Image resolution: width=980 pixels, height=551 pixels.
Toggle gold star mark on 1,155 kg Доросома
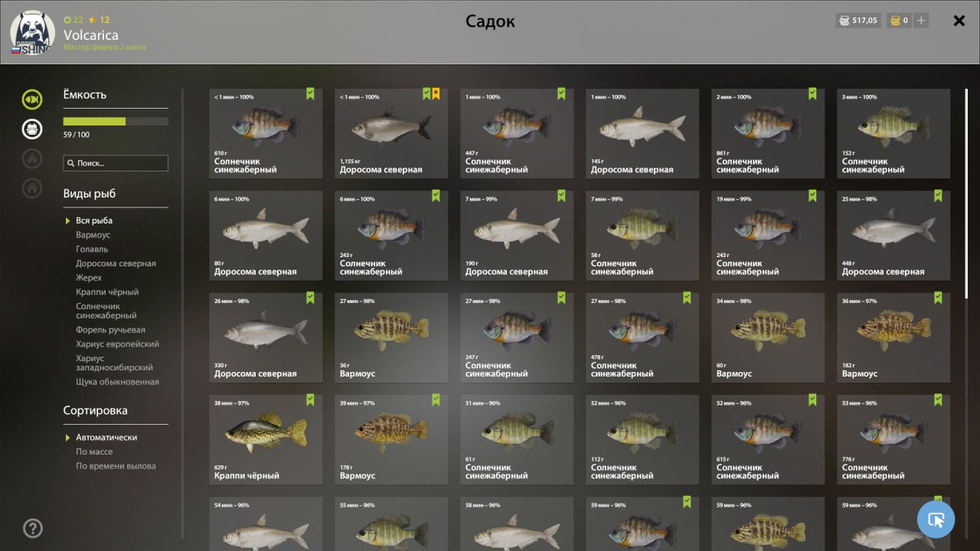click(x=436, y=93)
